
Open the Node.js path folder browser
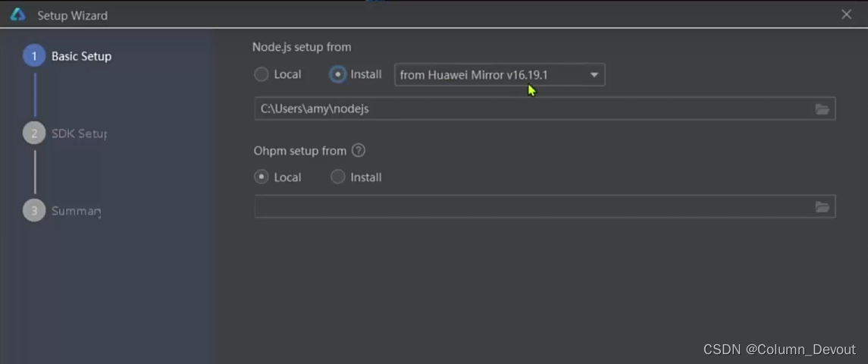(x=822, y=109)
